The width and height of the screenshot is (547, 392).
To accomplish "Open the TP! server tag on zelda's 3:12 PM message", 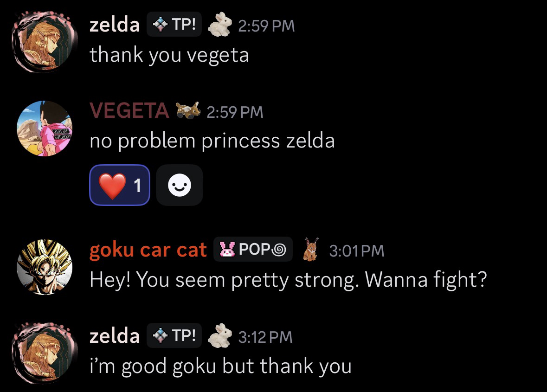I will click(x=174, y=336).
